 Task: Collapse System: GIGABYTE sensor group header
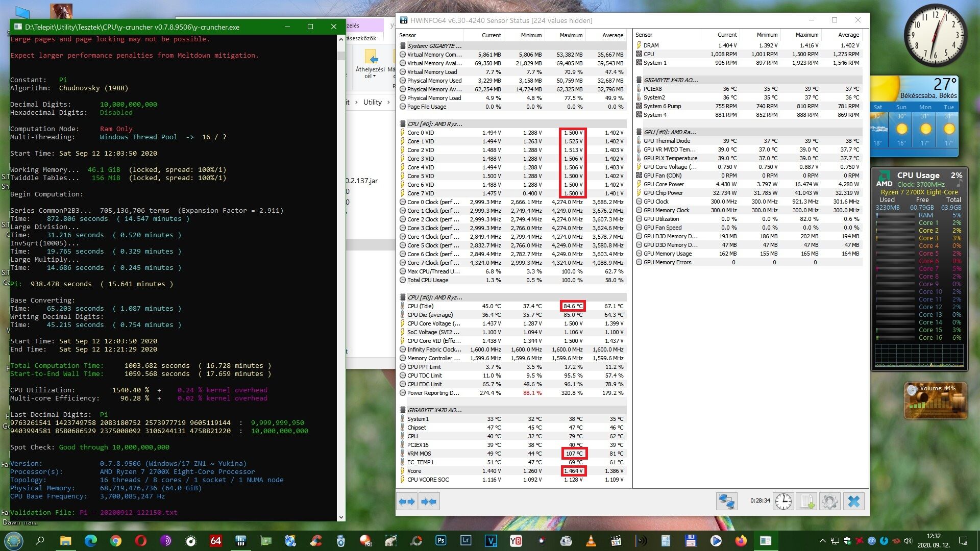(x=434, y=45)
